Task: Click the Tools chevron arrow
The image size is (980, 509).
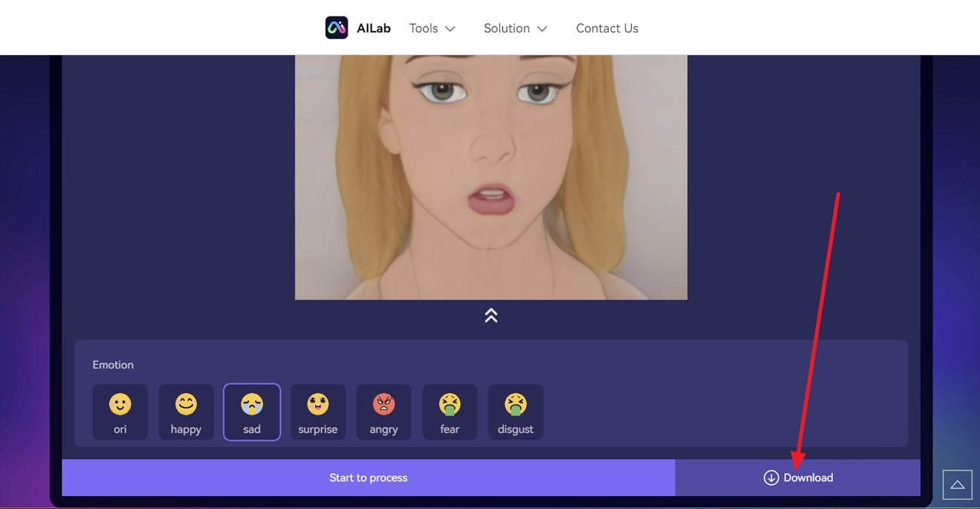Action: pos(450,29)
